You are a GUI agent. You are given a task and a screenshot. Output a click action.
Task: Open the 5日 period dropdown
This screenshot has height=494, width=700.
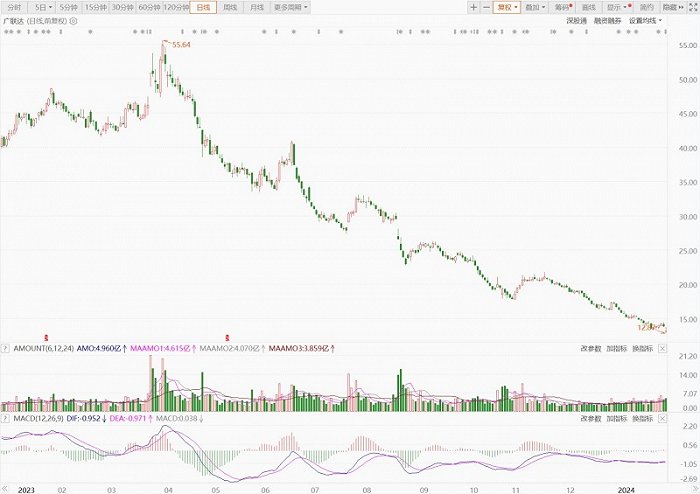[43, 7]
